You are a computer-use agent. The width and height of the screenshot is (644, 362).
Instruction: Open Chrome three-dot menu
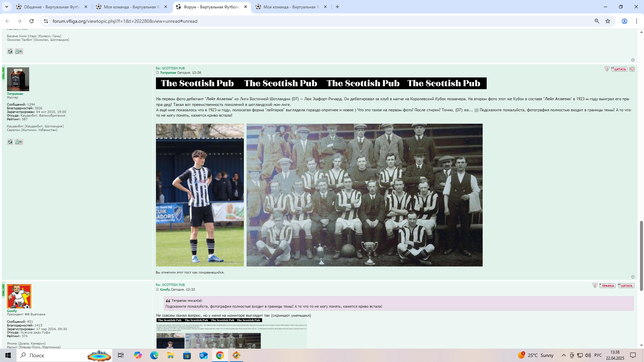pyautogui.click(x=636, y=21)
